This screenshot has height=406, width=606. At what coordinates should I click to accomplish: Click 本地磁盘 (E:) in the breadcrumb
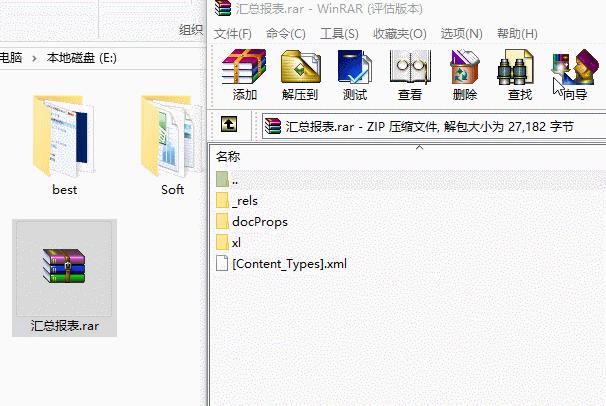[82, 58]
